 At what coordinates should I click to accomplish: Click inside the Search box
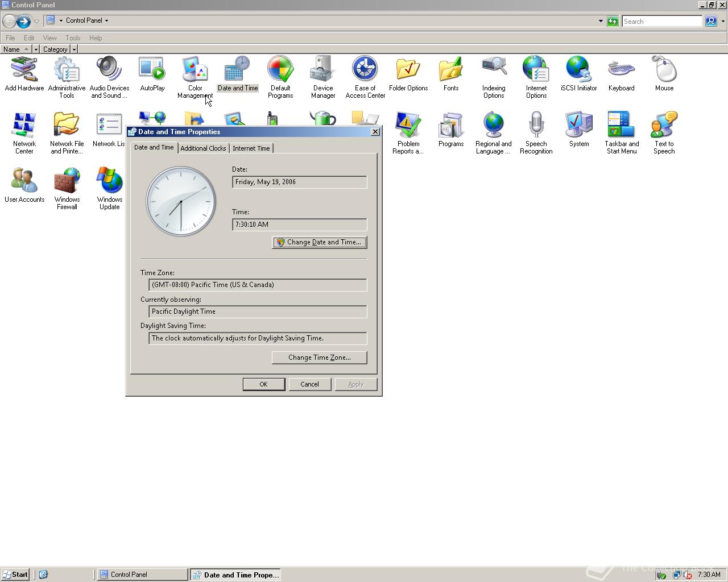pyautogui.click(x=662, y=22)
